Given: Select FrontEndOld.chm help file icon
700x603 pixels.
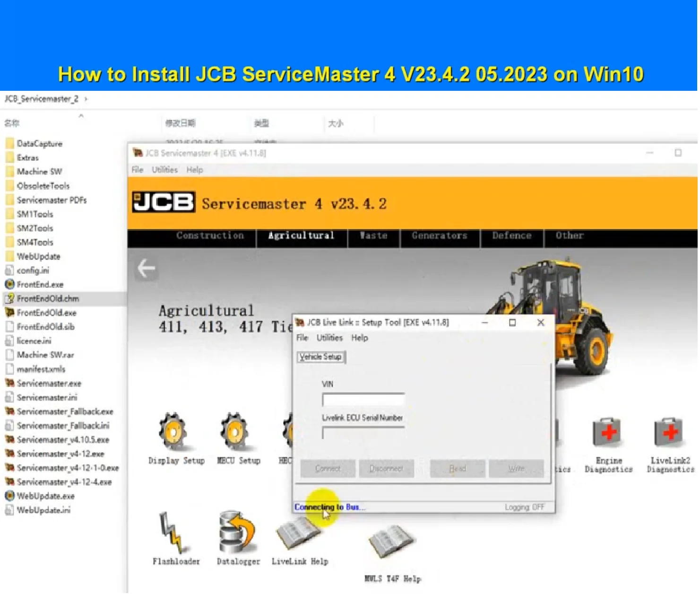Looking at the screenshot, I should [9, 299].
